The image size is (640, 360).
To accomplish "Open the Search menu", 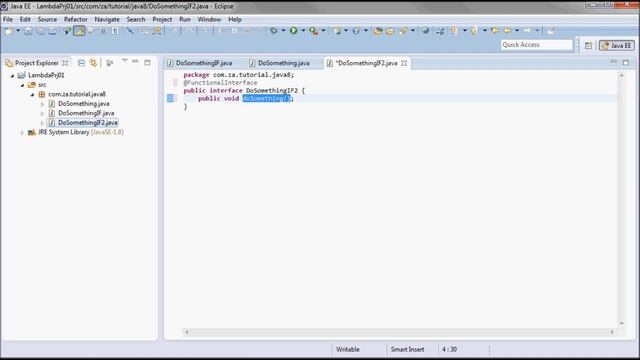I will click(x=136, y=19).
